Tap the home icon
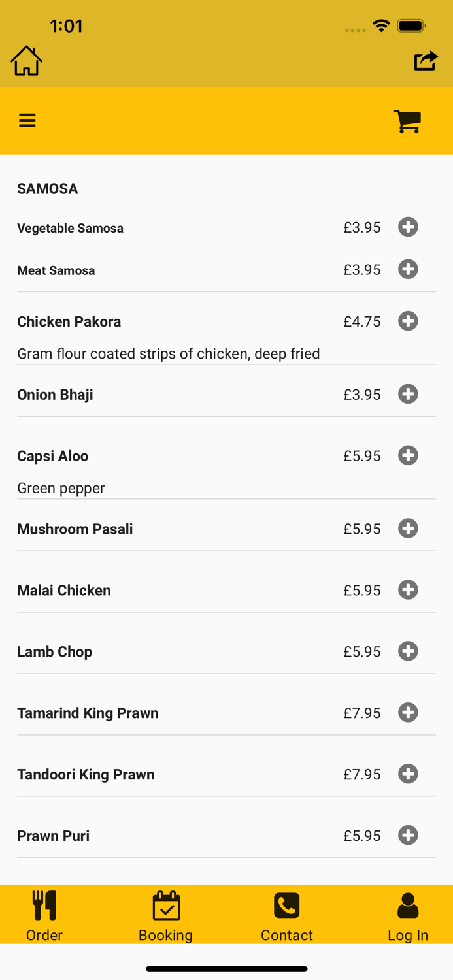453x980 pixels. (x=27, y=61)
